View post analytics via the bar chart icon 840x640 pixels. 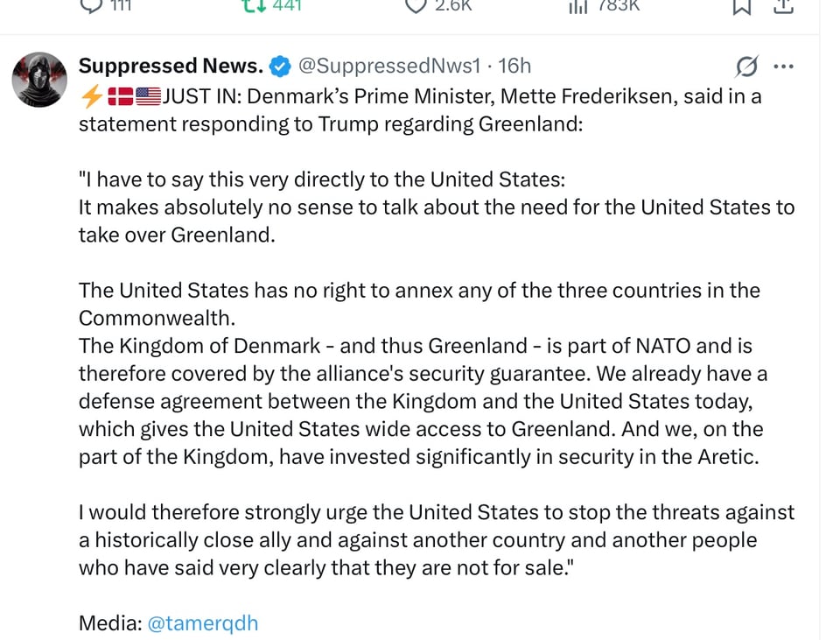click(577, 6)
